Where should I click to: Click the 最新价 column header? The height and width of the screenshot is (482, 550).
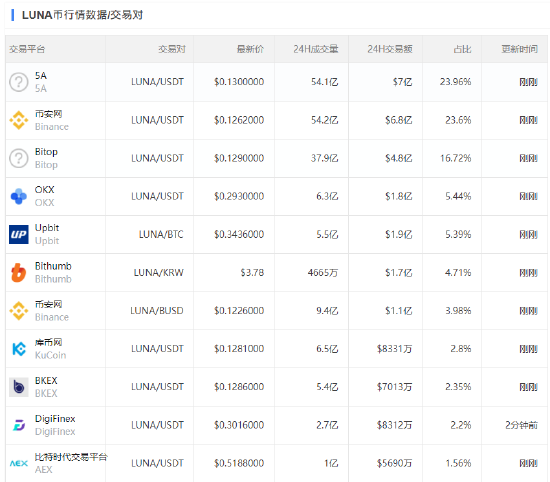(x=250, y=49)
